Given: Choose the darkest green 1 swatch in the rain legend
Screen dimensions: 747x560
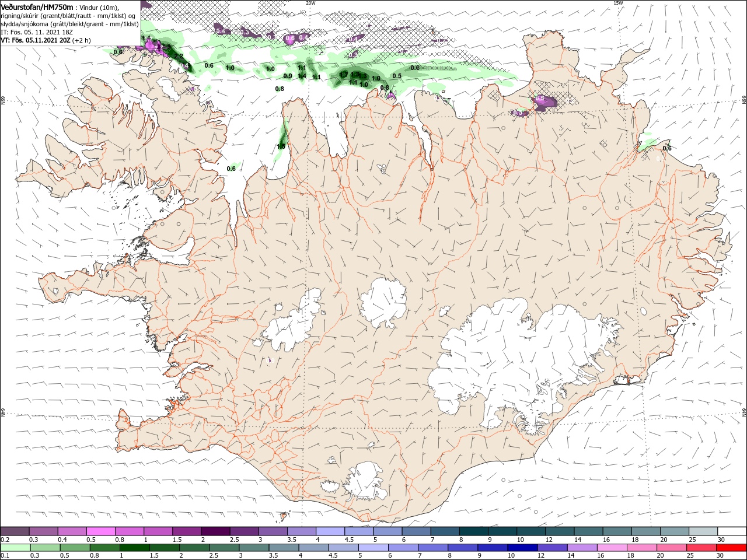Looking at the screenshot, I should click(134, 548).
